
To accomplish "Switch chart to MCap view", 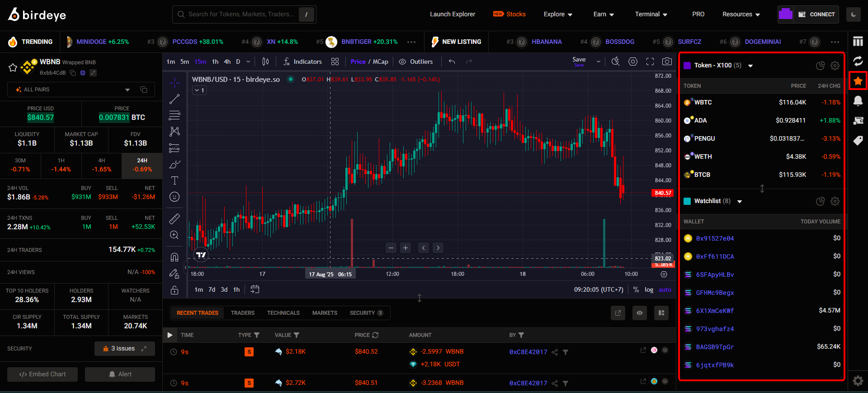I will pos(380,62).
